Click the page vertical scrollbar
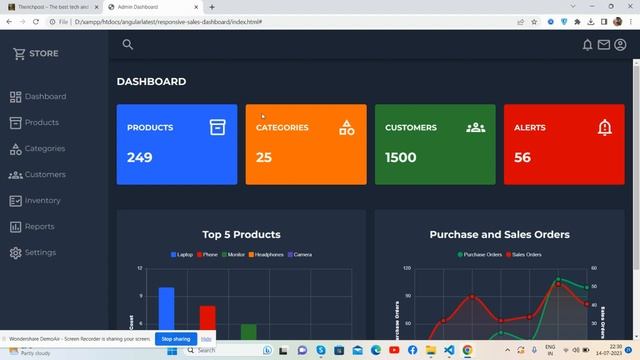640x360 pixels. [x=636, y=167]
